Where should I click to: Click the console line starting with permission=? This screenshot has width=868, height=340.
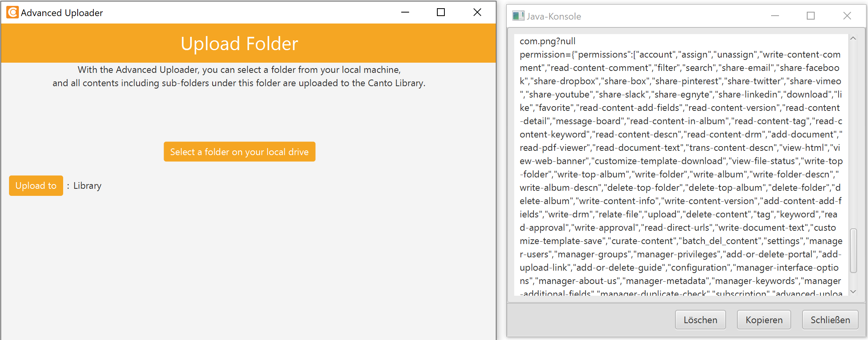coord(680,54)
